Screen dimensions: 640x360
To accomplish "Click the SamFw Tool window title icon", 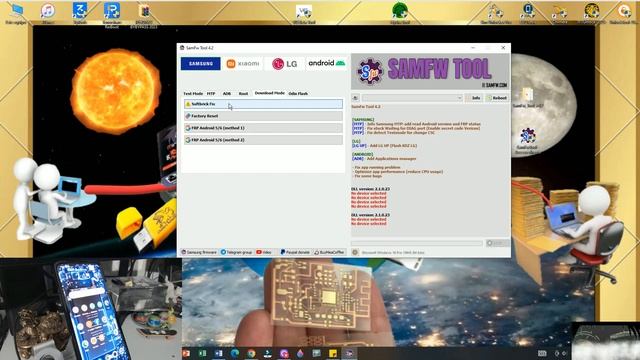I will tap(182, 48).
